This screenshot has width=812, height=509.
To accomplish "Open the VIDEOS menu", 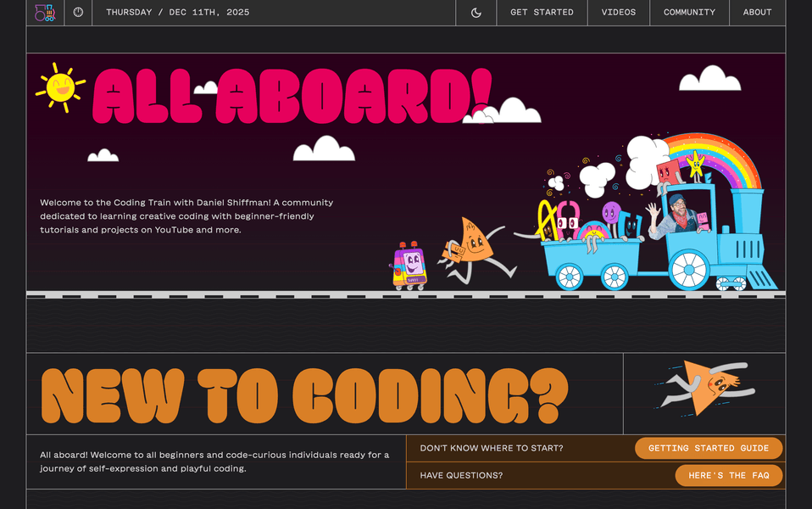I will 618,12.
